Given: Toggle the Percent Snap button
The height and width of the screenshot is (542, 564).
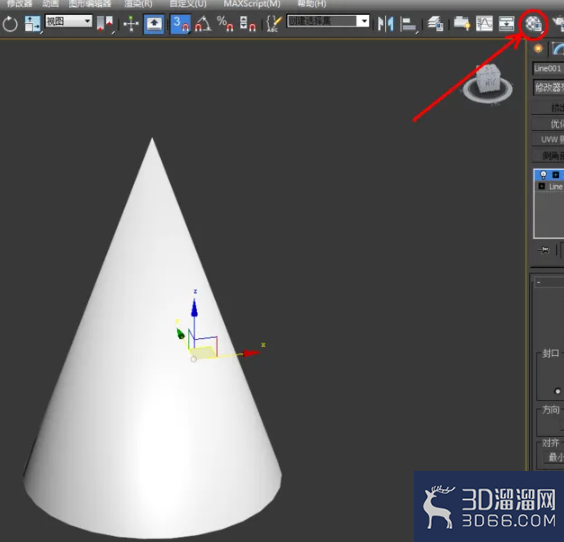Looking at the screenshot, I should tap(225, 24).
